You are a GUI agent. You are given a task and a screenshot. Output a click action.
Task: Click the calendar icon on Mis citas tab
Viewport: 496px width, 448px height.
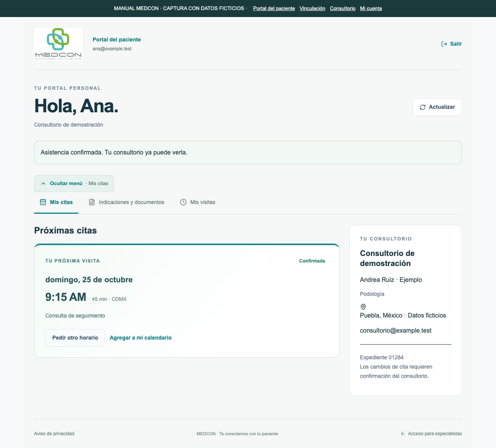coord(43,202)
